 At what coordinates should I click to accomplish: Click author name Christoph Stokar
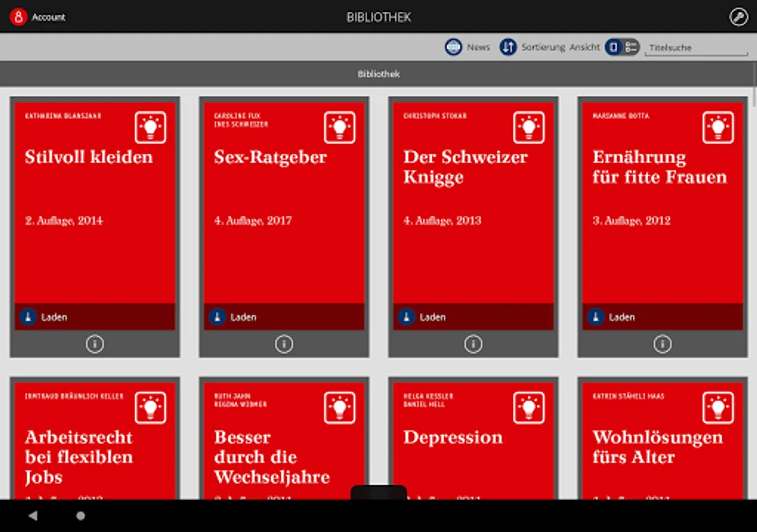[x=435, y=116]
